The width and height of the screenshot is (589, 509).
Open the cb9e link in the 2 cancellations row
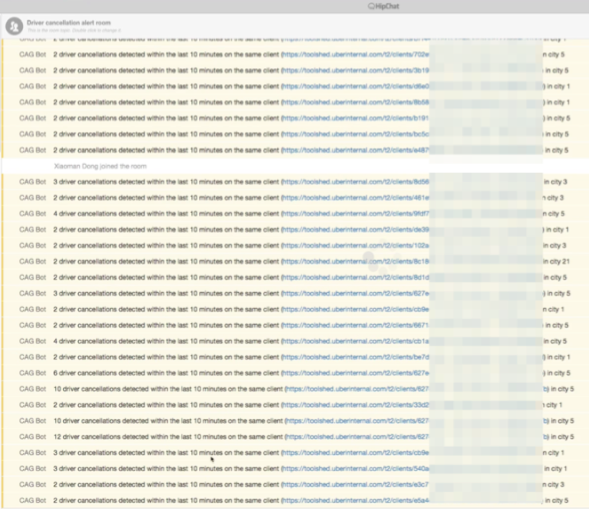click(356, 310)
